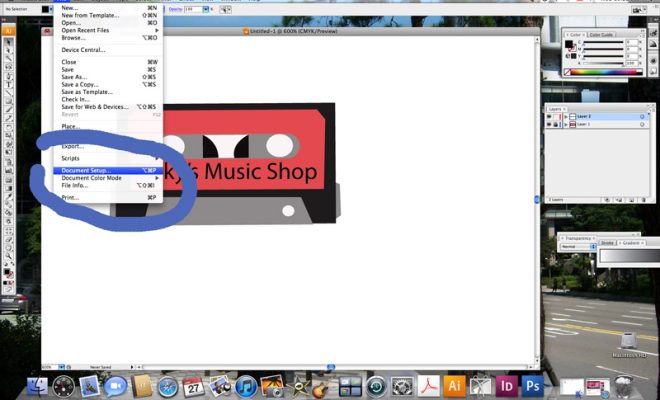The image size is (660, 400).
Task: Click the fill/stroke swatch in Color panel
Action: (x=569, y=45)
